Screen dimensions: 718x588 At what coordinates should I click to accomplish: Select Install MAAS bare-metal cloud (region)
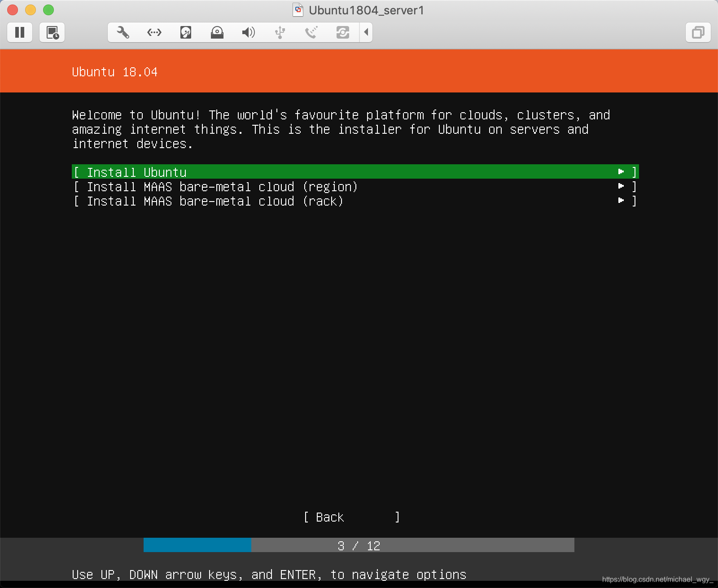click(355, 186)
